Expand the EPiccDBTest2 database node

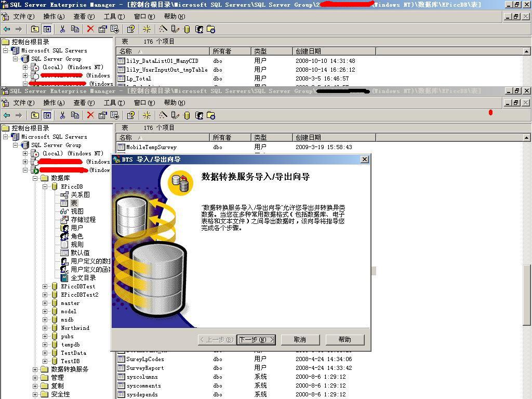point(45,295)
